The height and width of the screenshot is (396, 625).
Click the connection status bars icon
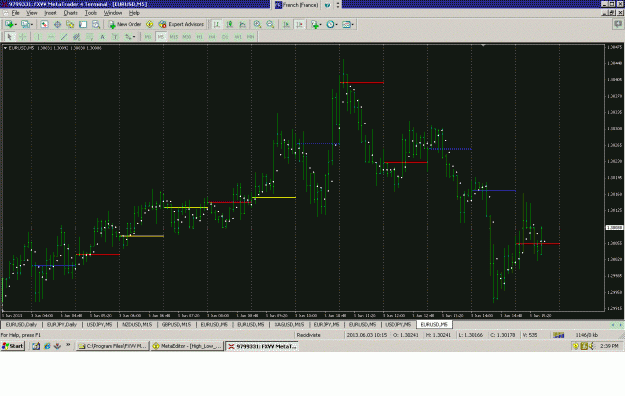click(559, 335)
